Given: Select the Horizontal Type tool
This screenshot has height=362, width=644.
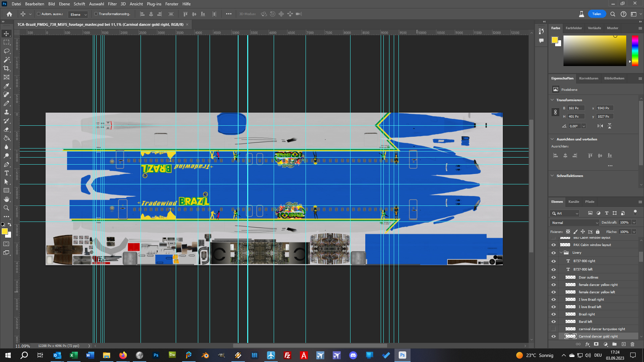Looking at the screenshot, I should [6, 173].
